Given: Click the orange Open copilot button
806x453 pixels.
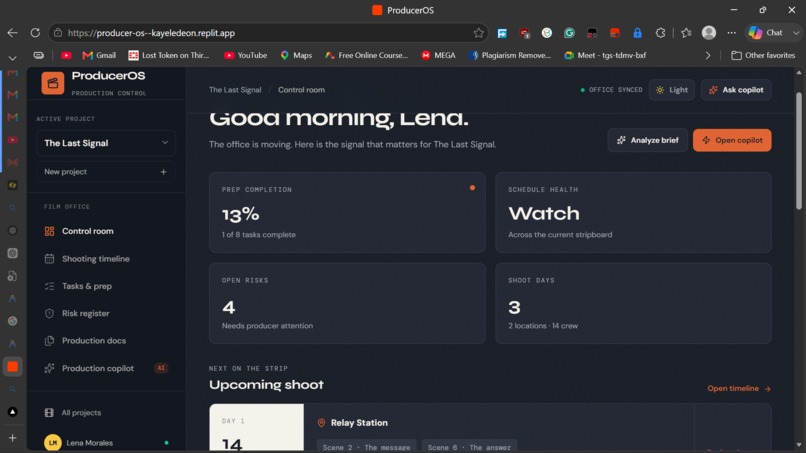Looking at the screenshot, I should point(732,140).
